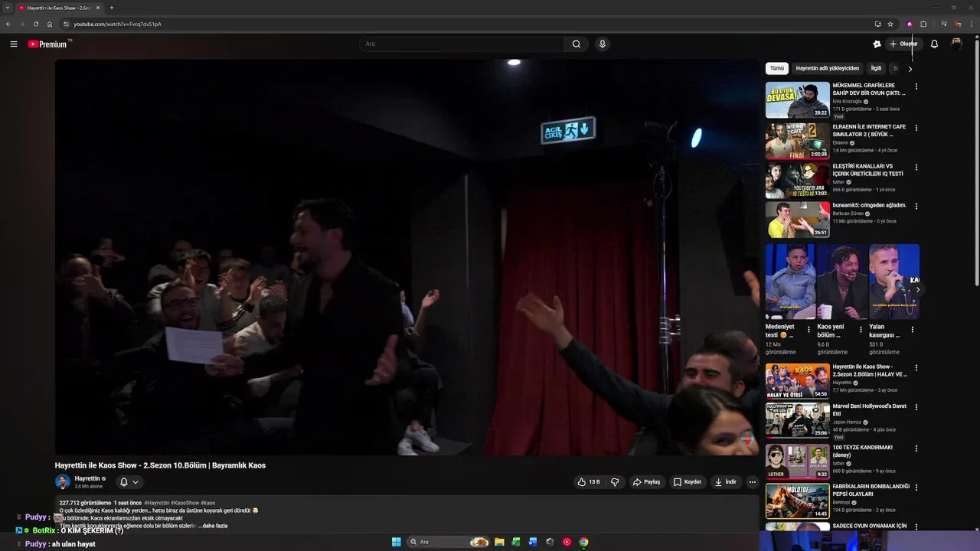Viewport: 980px width, 551px height.
Task: Go to YouTube Premium home logo
Action: [47, 44]
